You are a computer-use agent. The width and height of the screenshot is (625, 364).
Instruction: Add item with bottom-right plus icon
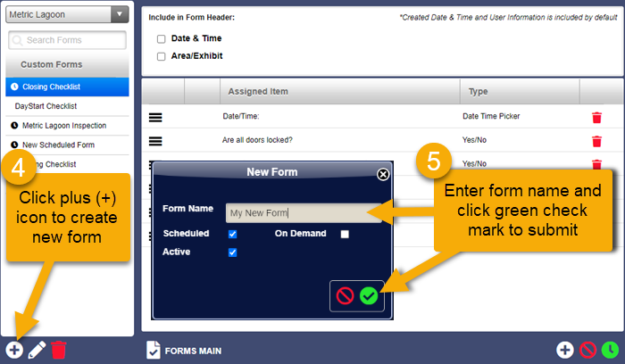pyautogui.click(x=565, y=350)
